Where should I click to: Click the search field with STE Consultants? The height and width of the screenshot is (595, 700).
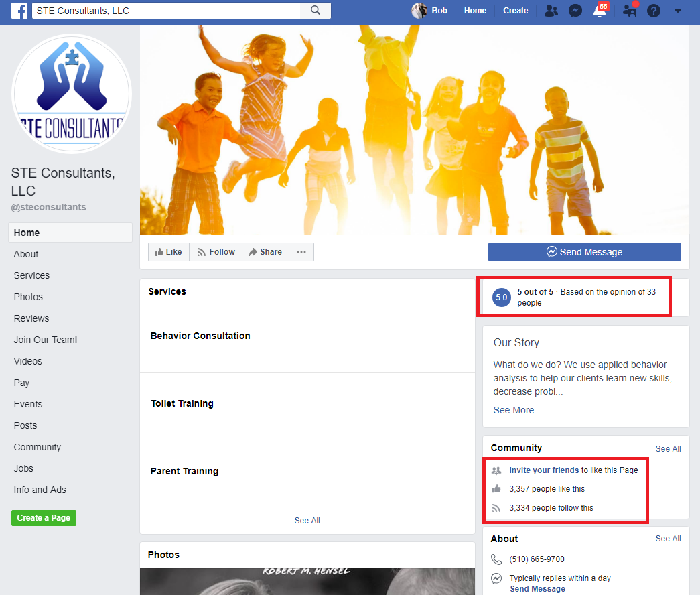pyautogui.click(x=167, y=11)
